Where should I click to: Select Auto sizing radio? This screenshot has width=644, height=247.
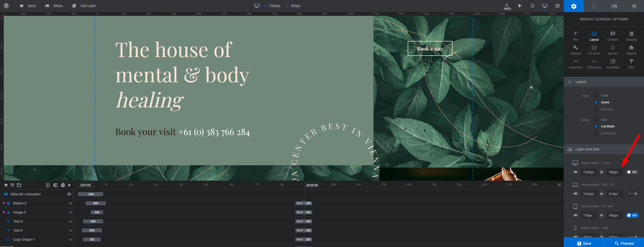596,120
